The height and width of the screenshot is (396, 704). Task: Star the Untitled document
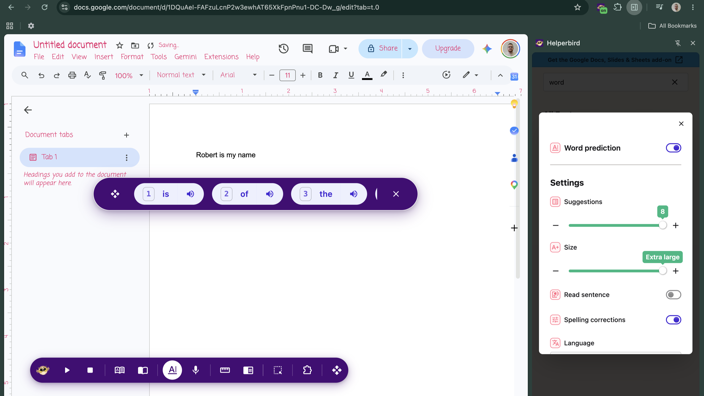coord(119,45)
